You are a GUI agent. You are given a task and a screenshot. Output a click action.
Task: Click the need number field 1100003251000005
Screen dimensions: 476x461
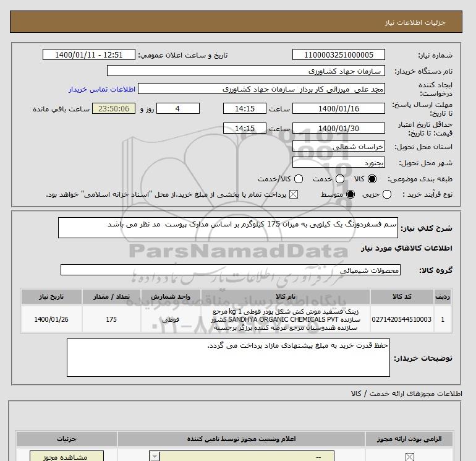[x=339, y=54]
